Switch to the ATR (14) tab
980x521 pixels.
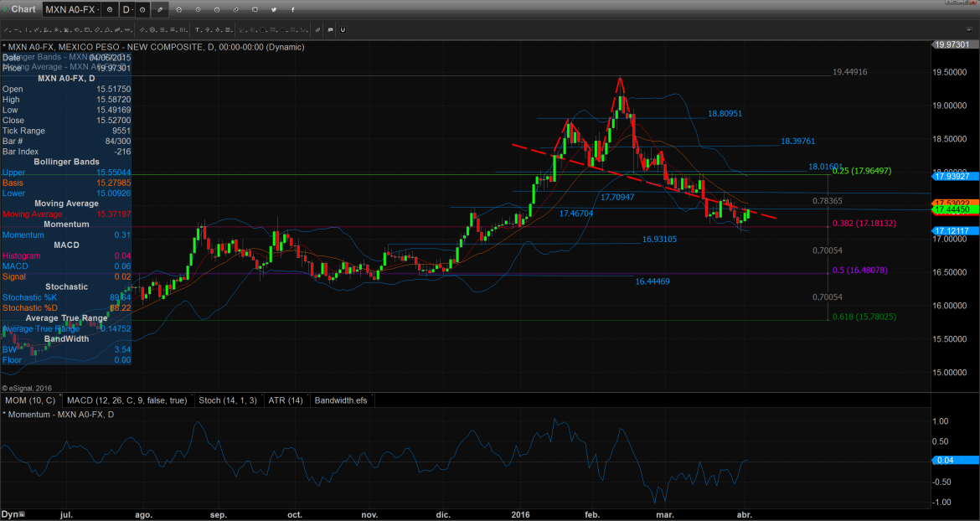pyautogui.click(x=285, y=400)
